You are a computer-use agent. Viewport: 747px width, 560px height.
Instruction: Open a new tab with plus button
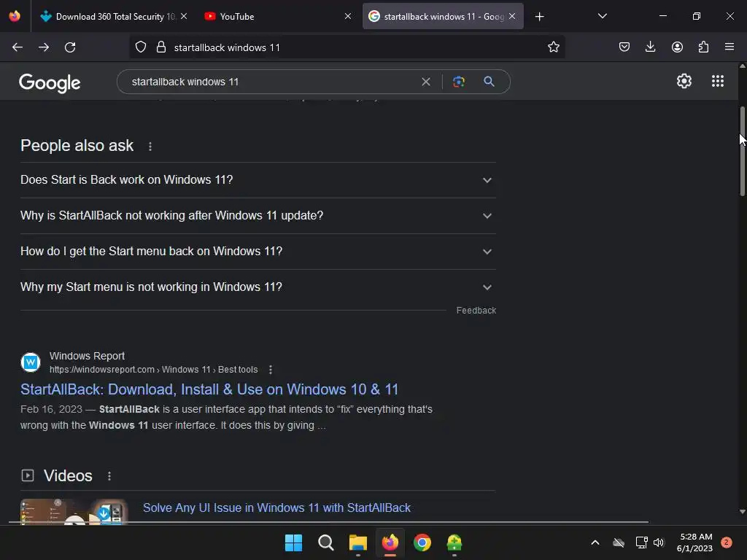pyautogui.click(x=539, y=17)
